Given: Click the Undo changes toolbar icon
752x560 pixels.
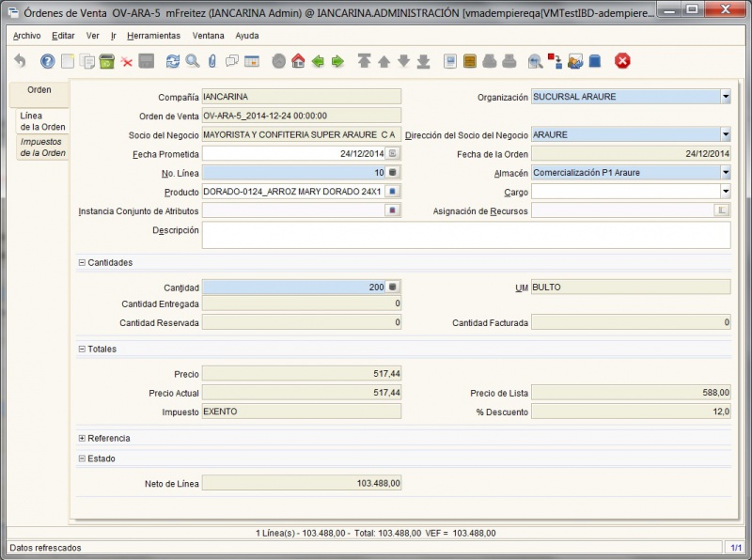Looking at the screenshot, I should [x=20, y=61].
